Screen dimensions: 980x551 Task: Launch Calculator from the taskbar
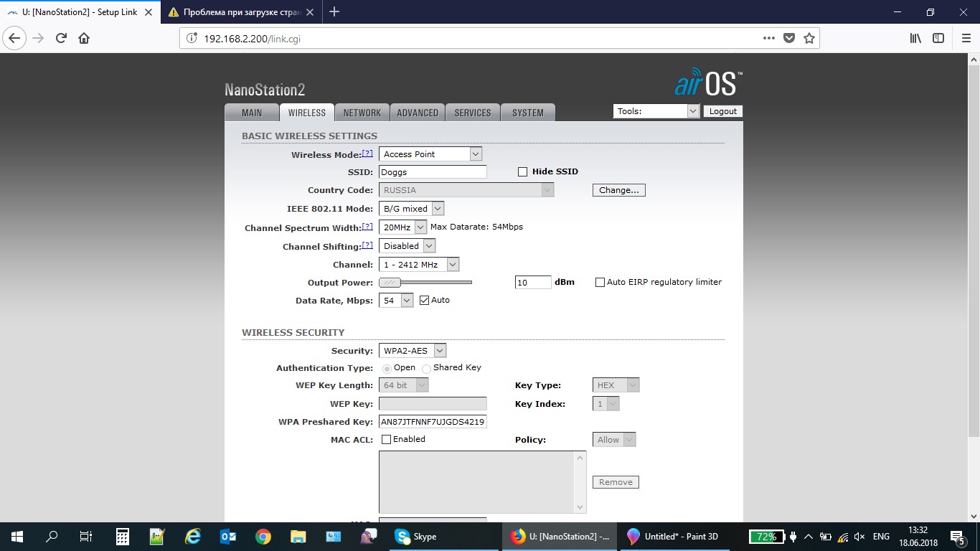(x=122, y=536)
